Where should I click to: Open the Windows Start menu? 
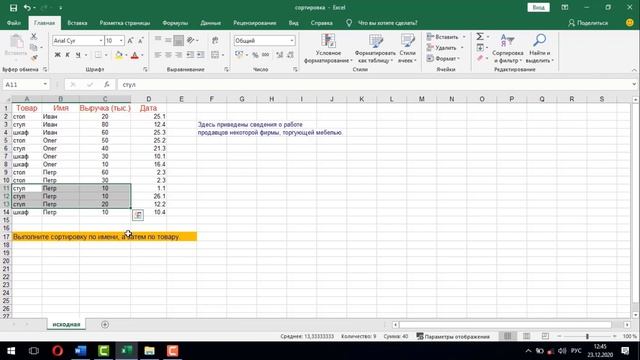point(11,351)
